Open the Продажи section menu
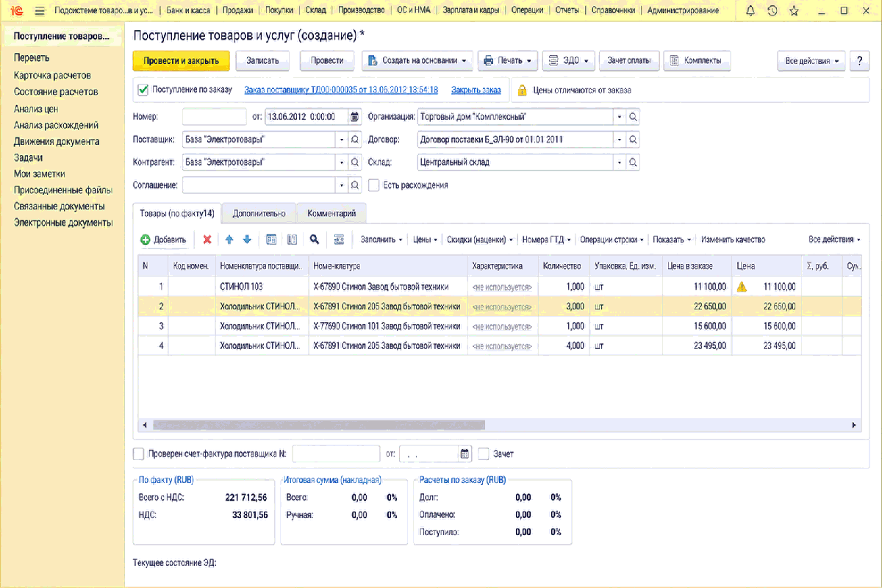 point(238,11)
